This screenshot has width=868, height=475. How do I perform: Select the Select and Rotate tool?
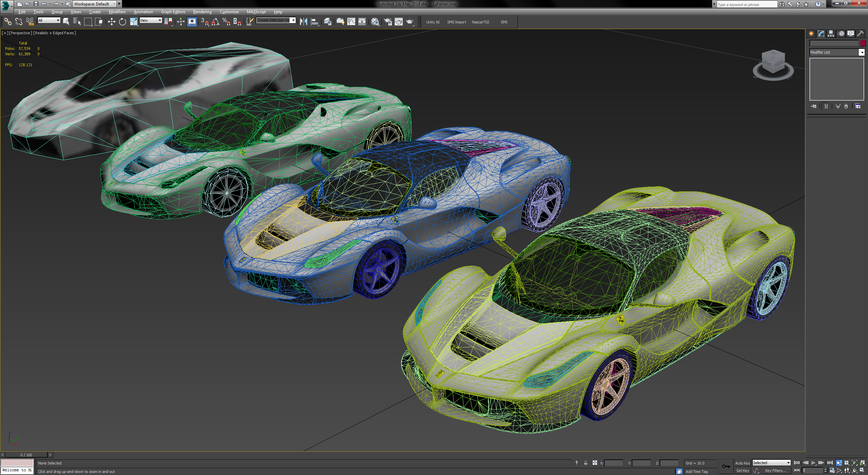(122, 21)
